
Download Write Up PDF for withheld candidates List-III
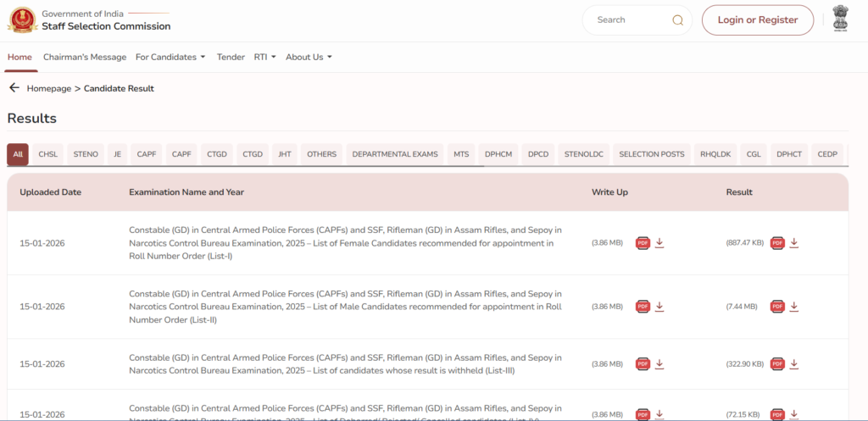[659, 364]
